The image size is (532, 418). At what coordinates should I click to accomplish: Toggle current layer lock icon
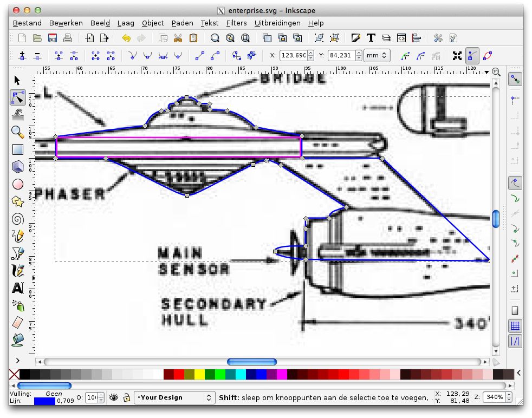(x=127, y=397)
